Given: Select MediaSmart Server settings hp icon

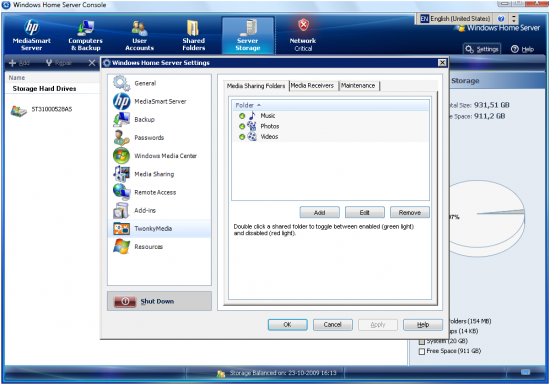Looking at the screenshot, I should [x=121, y=101].
